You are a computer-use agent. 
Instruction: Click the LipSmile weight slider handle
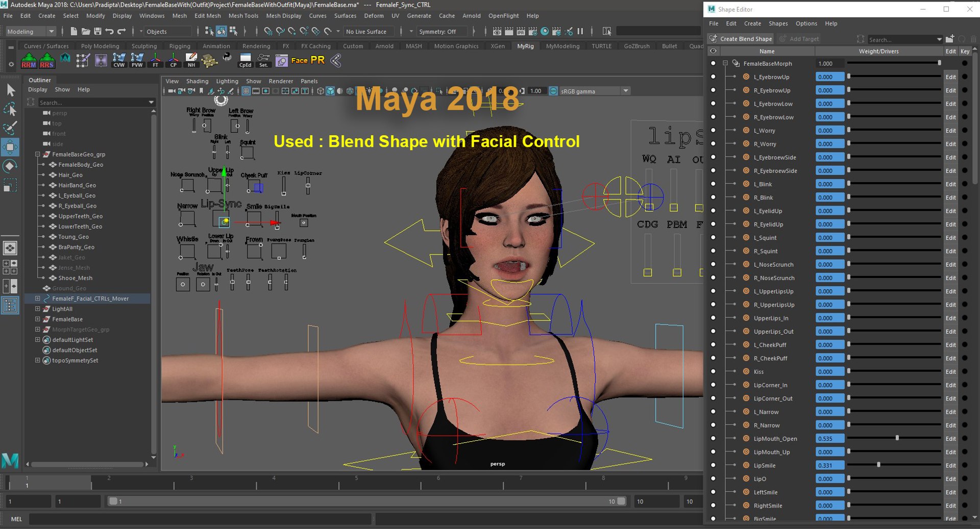pos(878,465)
